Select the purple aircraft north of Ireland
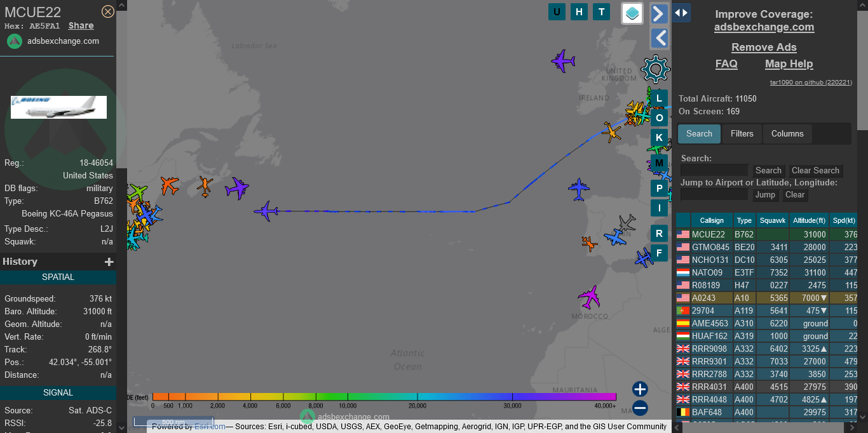Viewport: 868px width, 433px height. [563, 61]
